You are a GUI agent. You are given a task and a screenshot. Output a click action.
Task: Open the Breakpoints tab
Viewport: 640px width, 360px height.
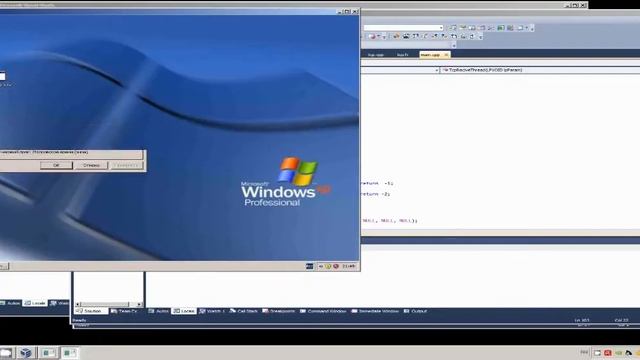point(279,311)
